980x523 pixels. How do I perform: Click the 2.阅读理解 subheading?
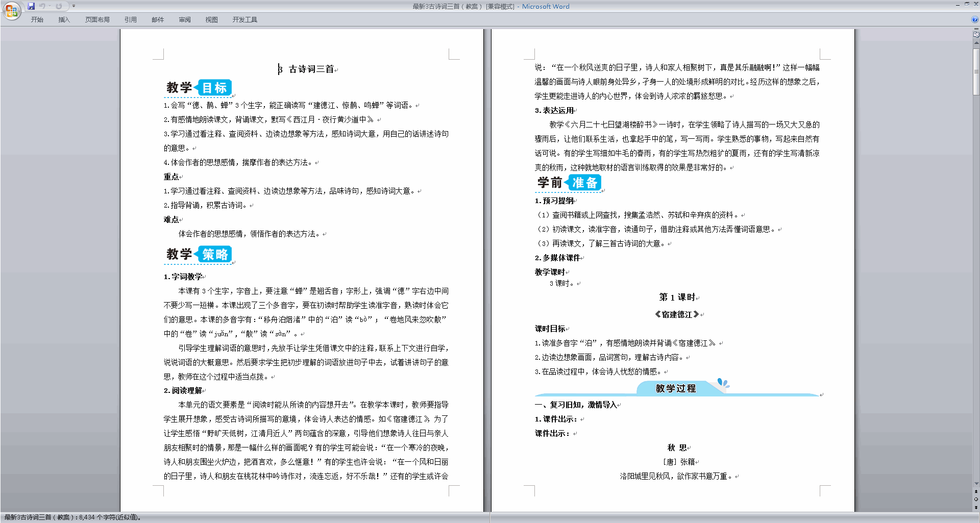pyautogui.click(x=183, y=391)
